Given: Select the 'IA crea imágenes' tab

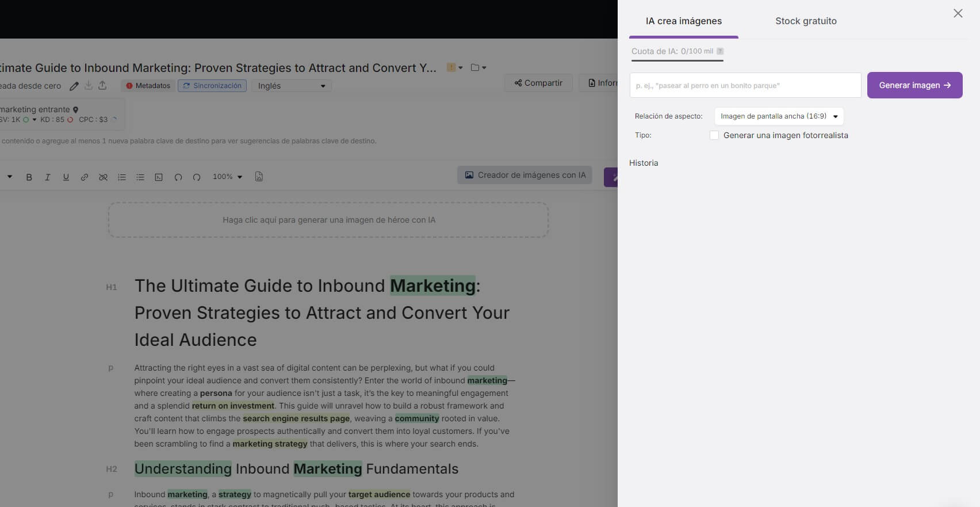Looking at the screenshot, I should click(x=683, y=21).
